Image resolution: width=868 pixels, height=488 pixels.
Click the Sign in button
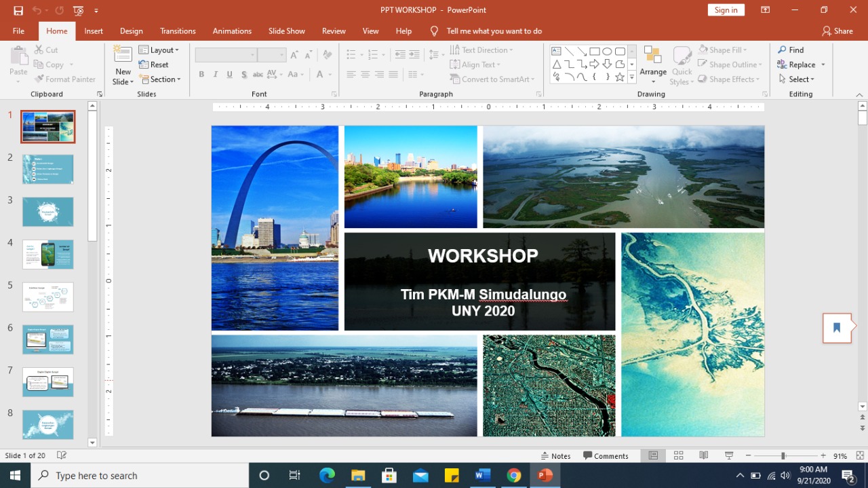726,10
